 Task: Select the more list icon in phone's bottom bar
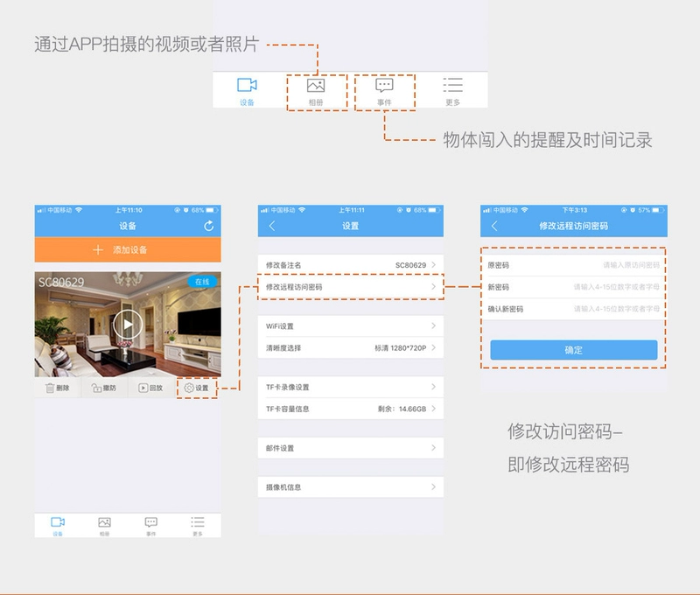click(x=198, y=521)
